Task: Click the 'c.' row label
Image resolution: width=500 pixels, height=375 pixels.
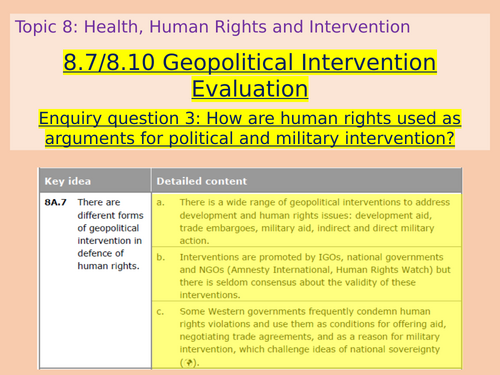Action: pyautogui.click(x=160, y=312)
